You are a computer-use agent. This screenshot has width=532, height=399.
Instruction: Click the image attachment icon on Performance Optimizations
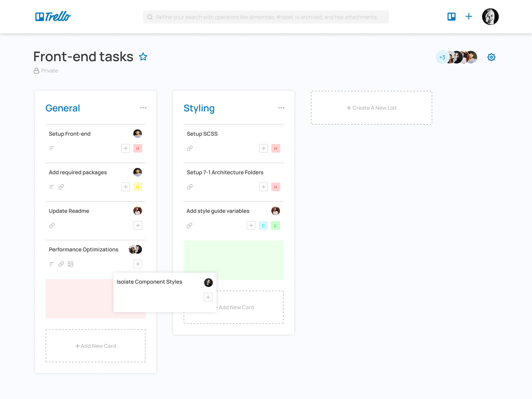(x=70, y=264)
